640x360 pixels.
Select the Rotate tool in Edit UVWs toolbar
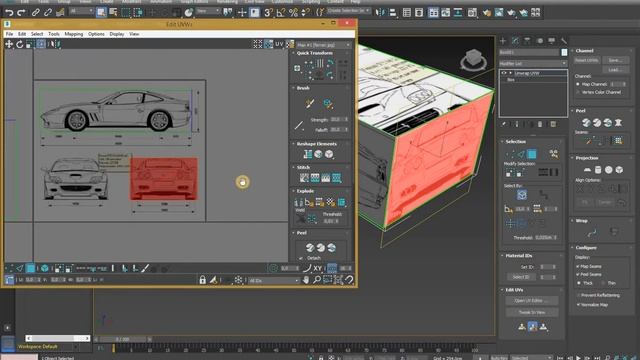point(19,44)
